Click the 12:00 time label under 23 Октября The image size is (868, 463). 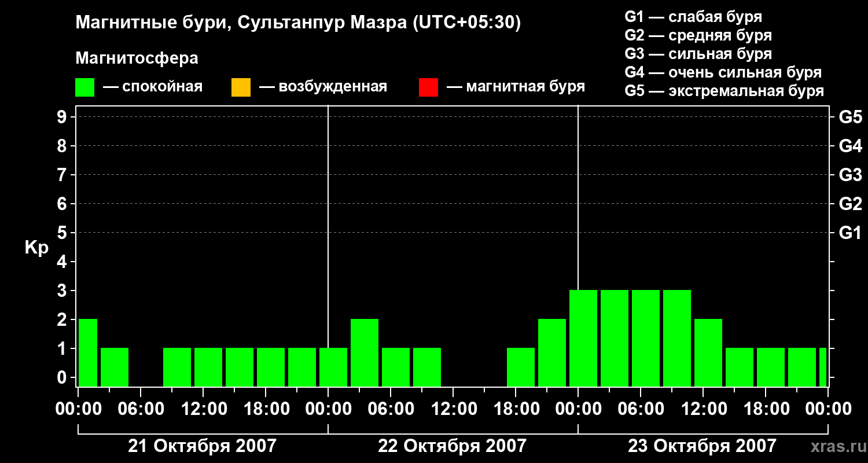point(703,409)
